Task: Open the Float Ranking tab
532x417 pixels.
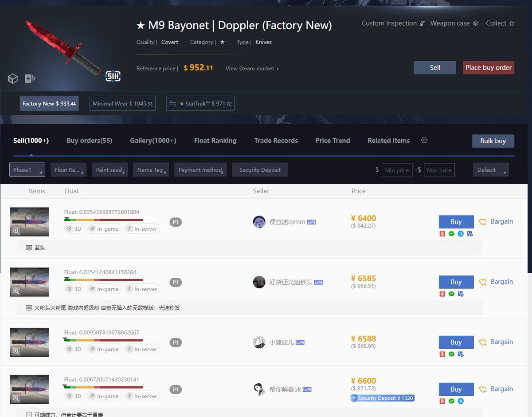Action: (215, 141)
